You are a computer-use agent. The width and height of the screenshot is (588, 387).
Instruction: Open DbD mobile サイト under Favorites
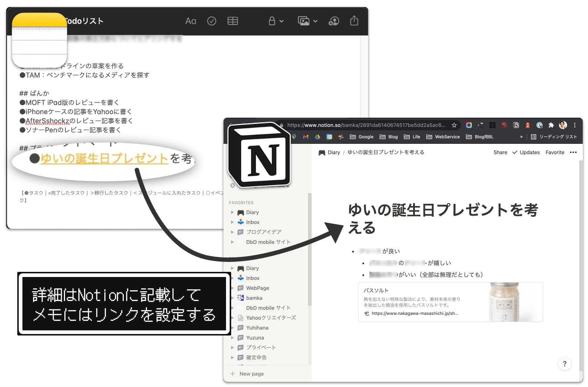tap(268, 242)
